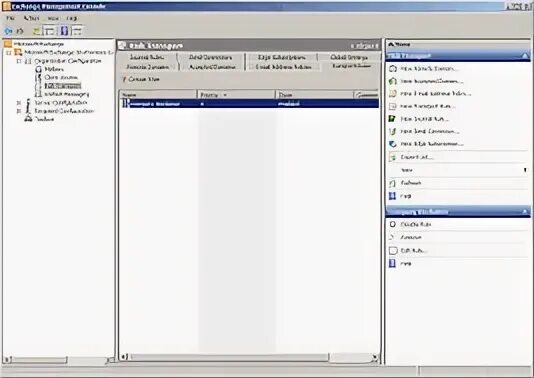Switch to the Edge Subscriptions tab
Screen dimensions: 534x378
282,57
